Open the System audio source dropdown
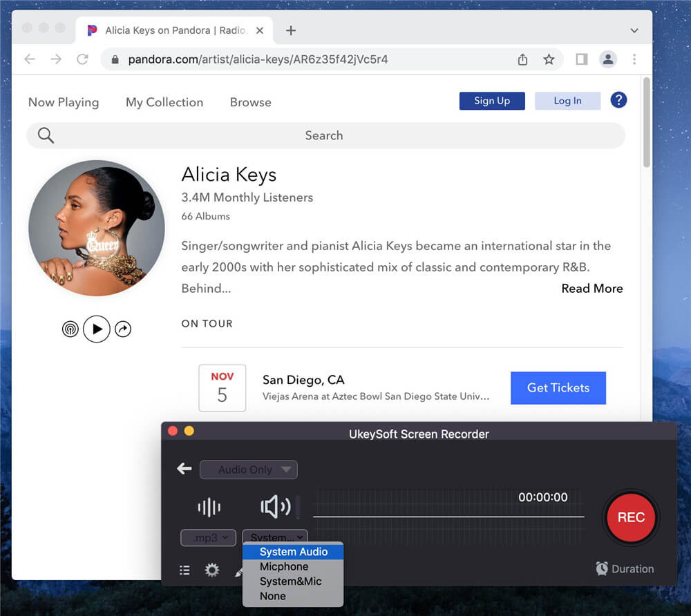Viewport: 691px width, 616px height. pos(274,537)
